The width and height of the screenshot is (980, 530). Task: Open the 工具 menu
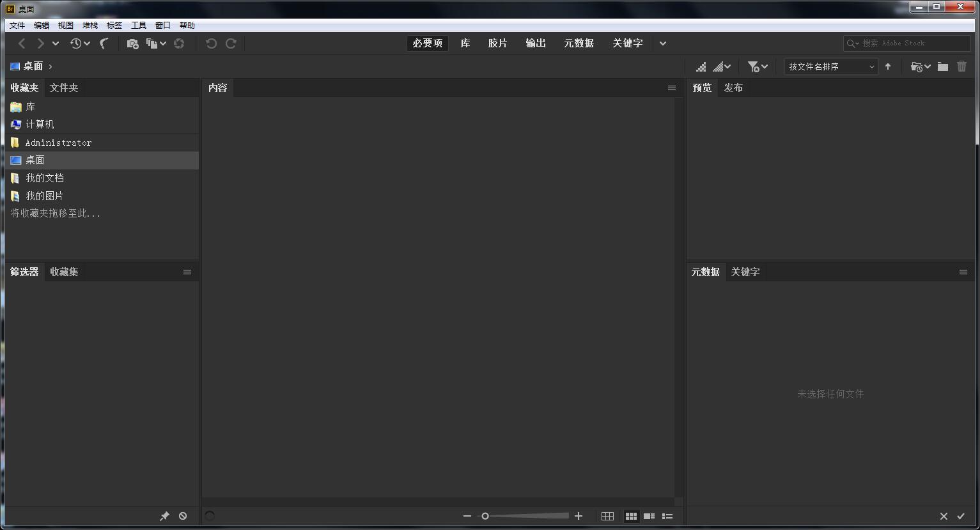(x=138, y=25)
